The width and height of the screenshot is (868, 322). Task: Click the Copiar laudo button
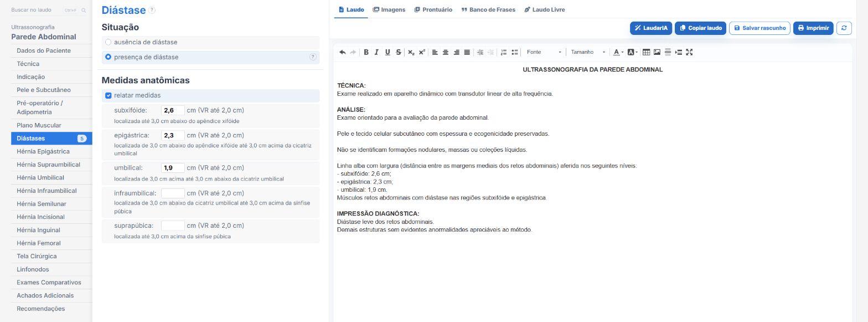click(700, 28)
